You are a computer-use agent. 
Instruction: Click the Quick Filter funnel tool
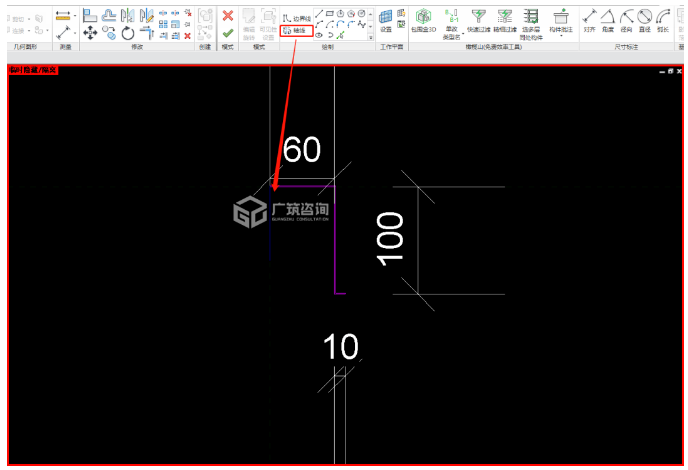(x=478, y=21)
